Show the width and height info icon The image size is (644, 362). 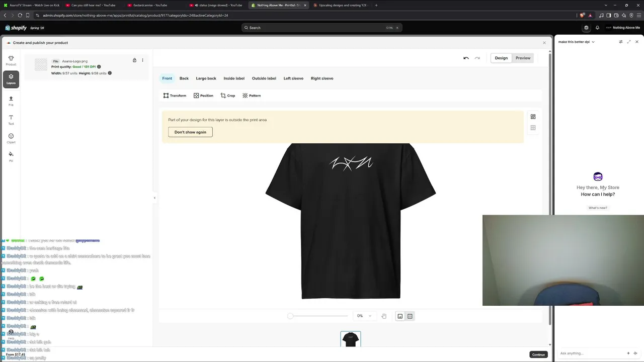point(110,73)
